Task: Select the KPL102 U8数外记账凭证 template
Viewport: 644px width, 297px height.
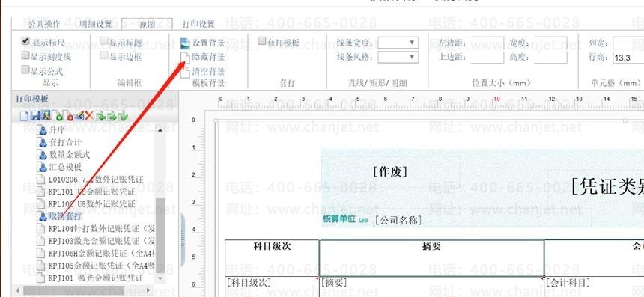Action: point(91,204)
